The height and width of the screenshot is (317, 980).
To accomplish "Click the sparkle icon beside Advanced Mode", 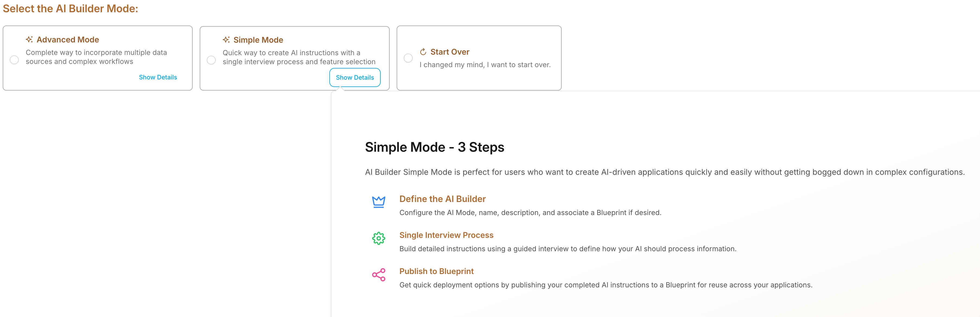I will pyautogui.click(x=29, y=39).
